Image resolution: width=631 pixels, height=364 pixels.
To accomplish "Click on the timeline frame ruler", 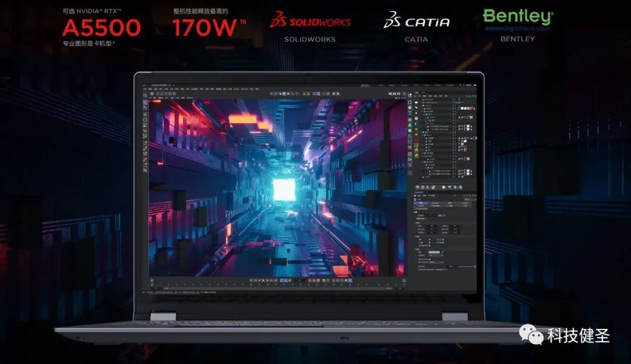I will (x=278, y=285).
